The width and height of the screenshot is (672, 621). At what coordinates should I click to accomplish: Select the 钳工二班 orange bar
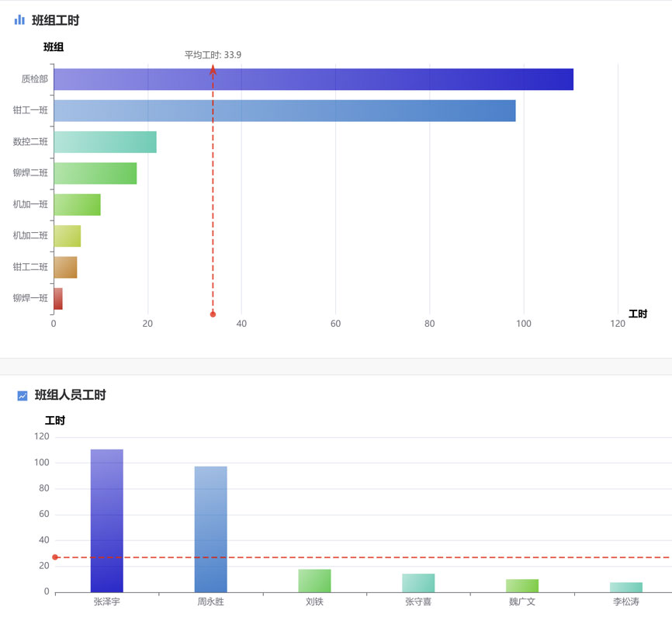[x=65, y=267]
